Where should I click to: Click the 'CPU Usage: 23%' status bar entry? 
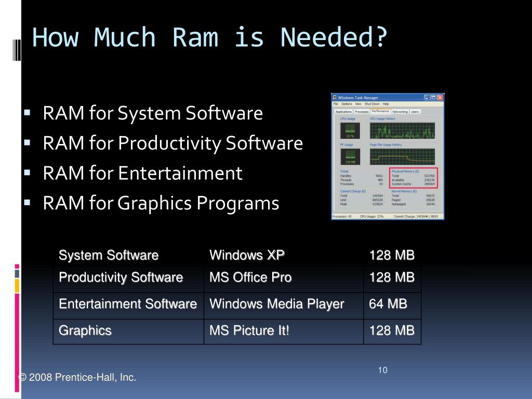click(371, 217)
